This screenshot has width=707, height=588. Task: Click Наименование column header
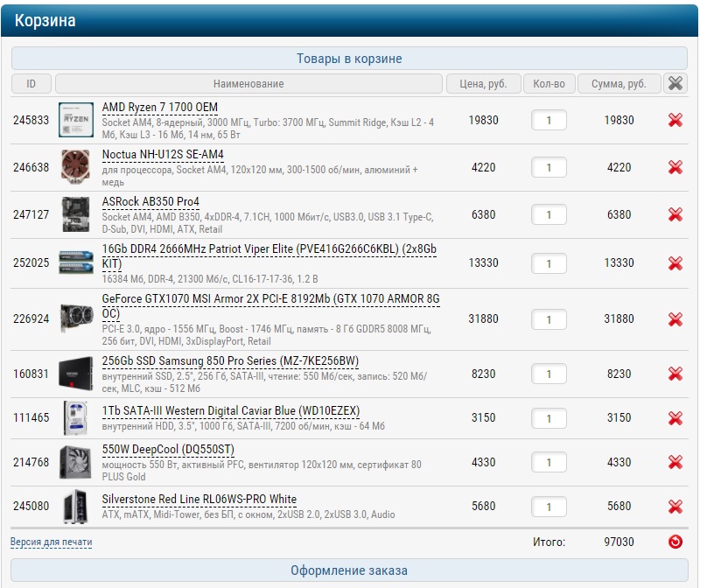pyautogui.click(x=248, y=84)
